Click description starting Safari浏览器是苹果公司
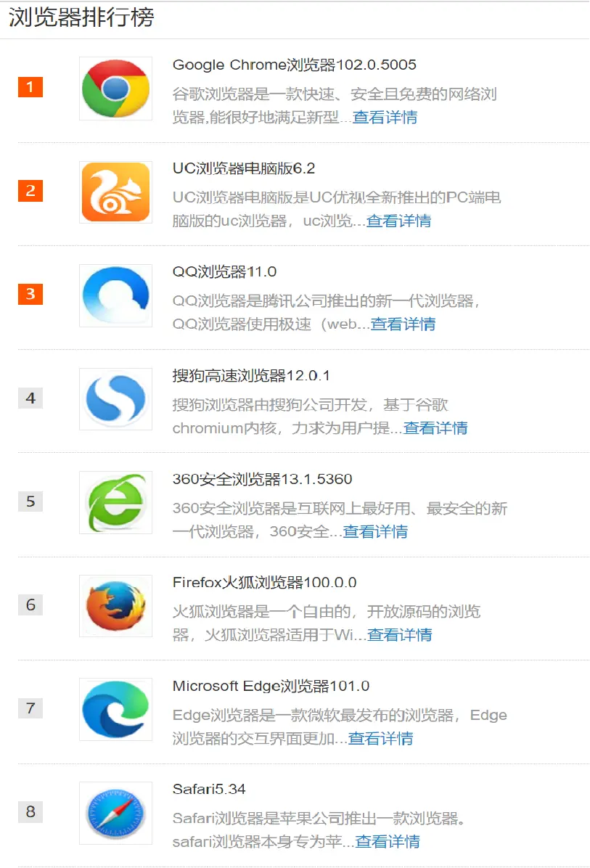Image resolution: width=590 pixels, height=868 pixels. pos(319,830)
